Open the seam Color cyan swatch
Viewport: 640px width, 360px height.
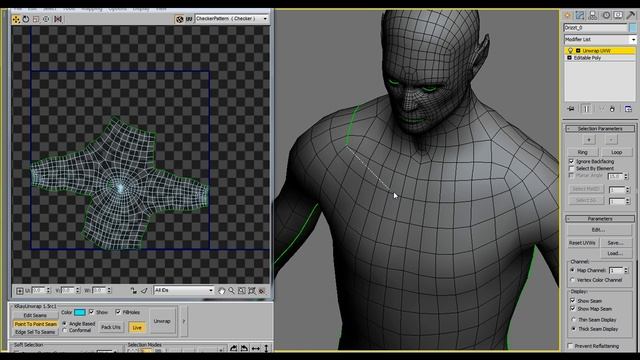tap(80, 312)
